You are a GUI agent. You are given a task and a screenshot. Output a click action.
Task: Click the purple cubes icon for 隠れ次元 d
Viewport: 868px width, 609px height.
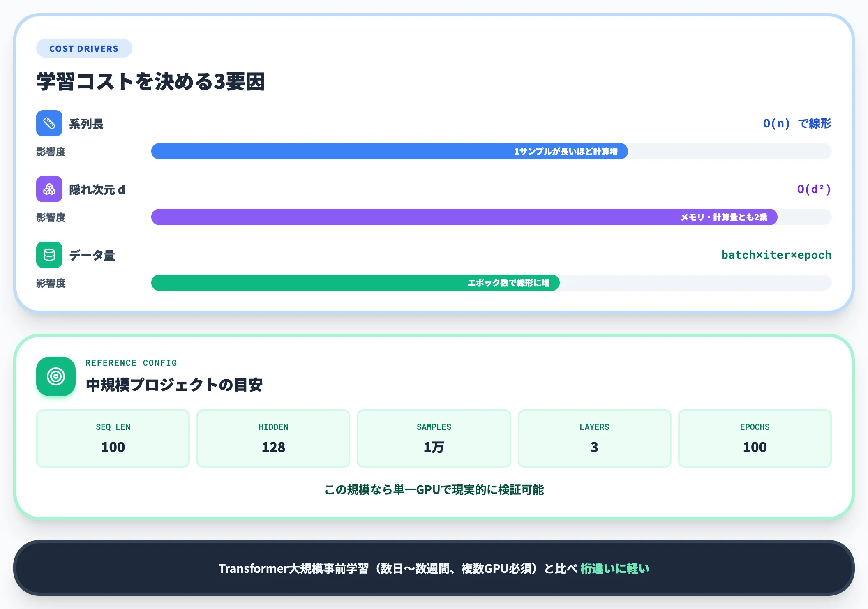49,189
